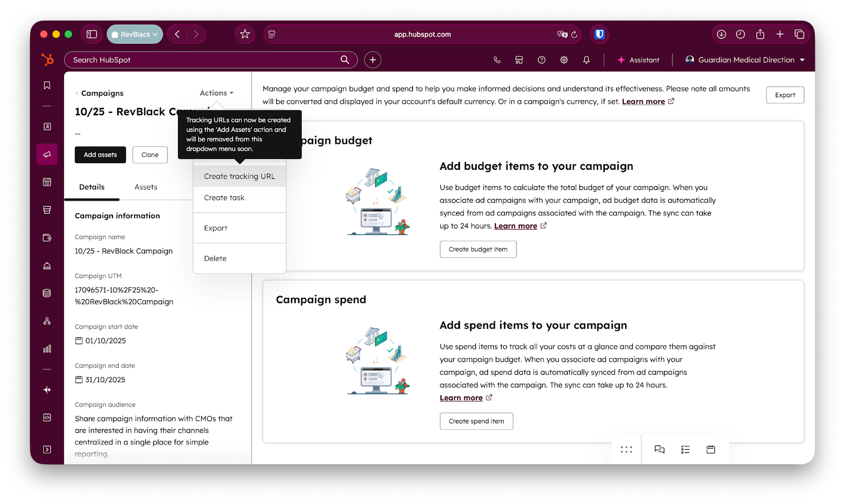Viewport: 845px width, 504px height.
Task: Open the Guardian Medical Direction account menu
Action: pos(745,60)
